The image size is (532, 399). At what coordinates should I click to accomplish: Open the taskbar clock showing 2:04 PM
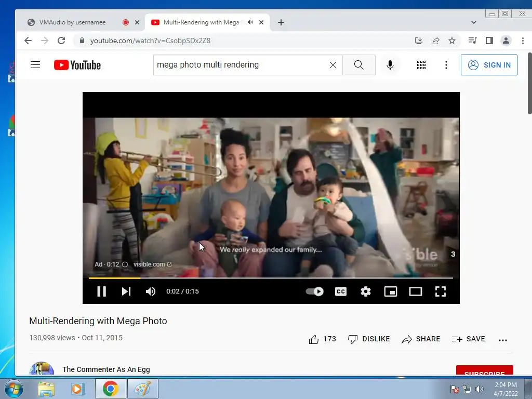[506, 389]
